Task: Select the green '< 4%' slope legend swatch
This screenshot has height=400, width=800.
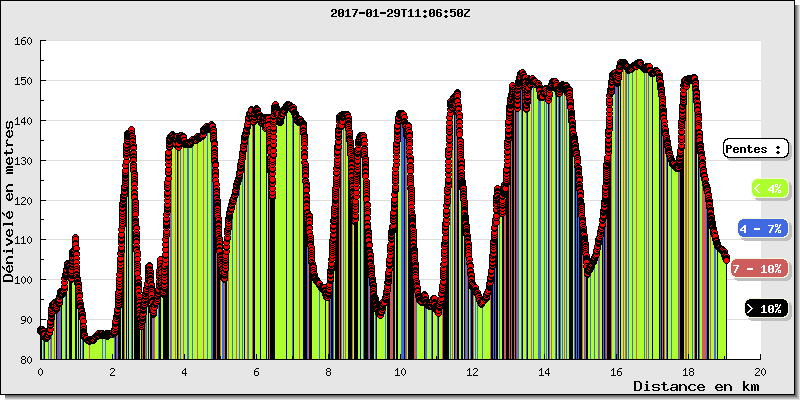Action: [770, 189]
